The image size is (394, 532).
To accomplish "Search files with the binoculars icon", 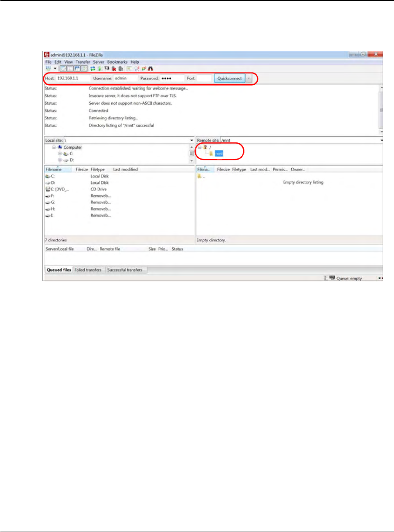I will point(150,68).
